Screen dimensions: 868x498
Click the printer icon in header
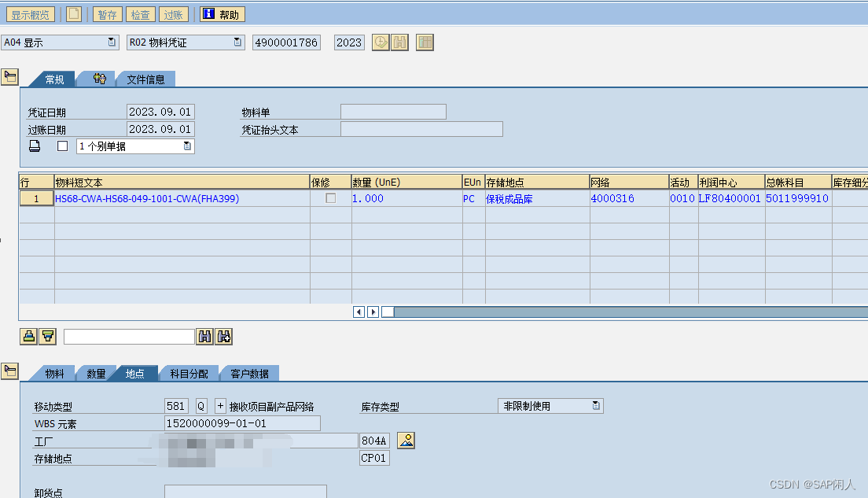[x=35, y=146]
